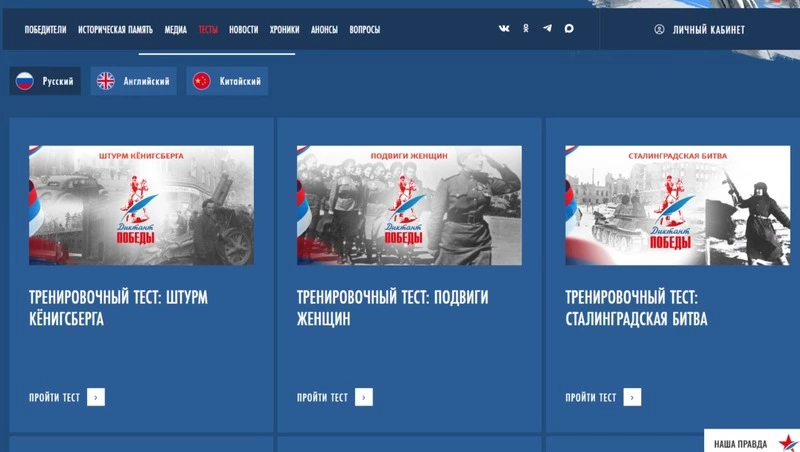This screenshot has width=800, height=452.
Task: Click the user profile icon beside Личный кабинет
Action: (x=659, y=30)
